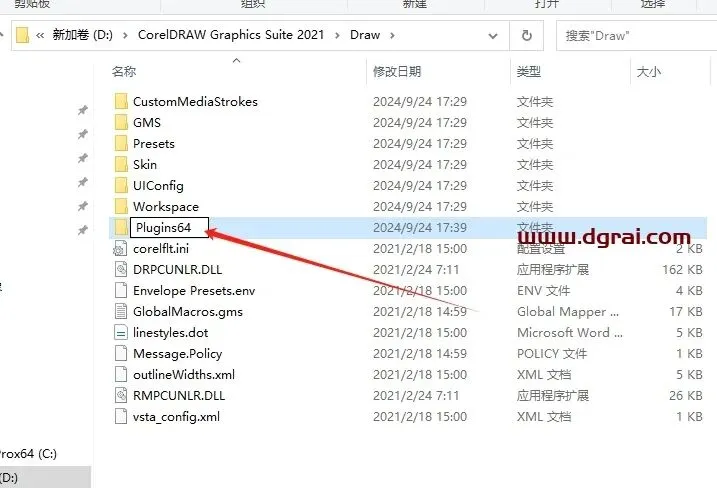Click the vsta_config.xml file icon
Viewport: 717px width, 488px height.
(121, 417)
